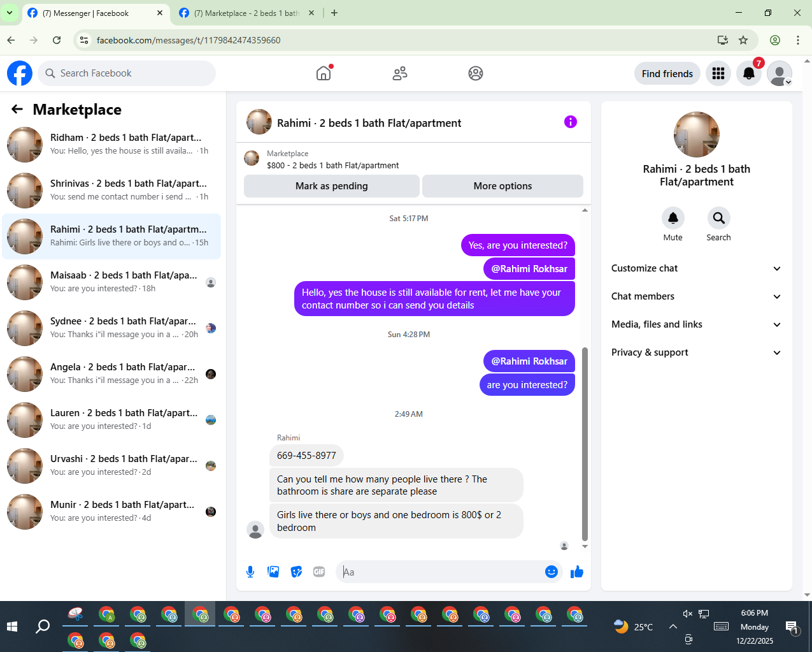The height and width of the screenshot is (652, 812).
Task: Click phone number message 669-455-8977
Action: point(306,456)
